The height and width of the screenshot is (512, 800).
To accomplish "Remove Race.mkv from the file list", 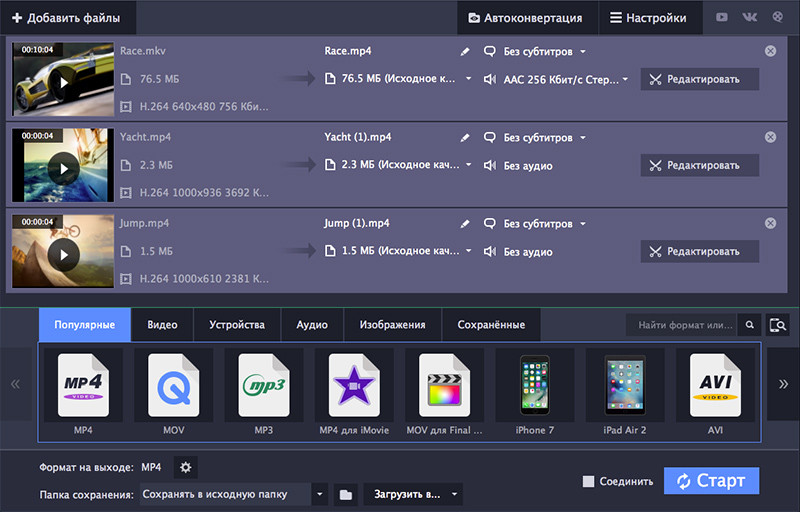I will click(x=770, y=51).
